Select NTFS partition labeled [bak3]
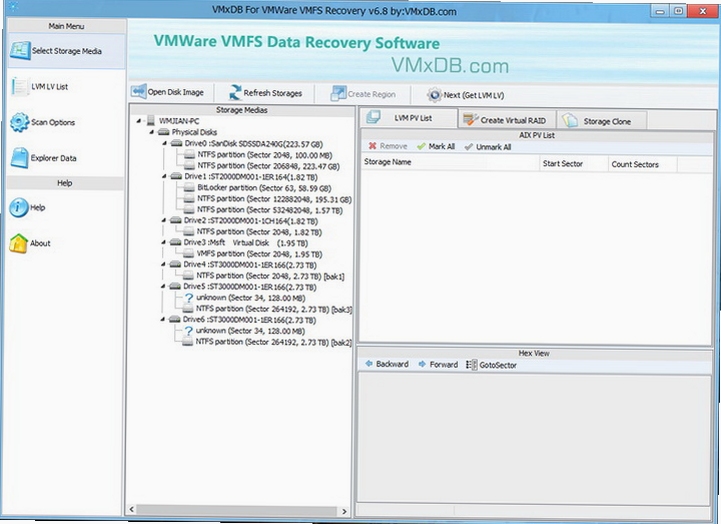Image resolution: width=721 pixels, height=524 pixels. pyautogui.click(x=274, y=309)
